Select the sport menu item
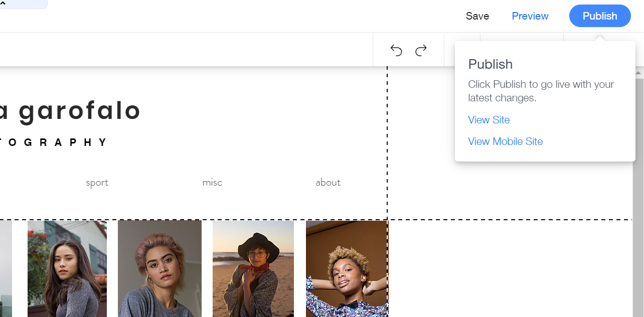 tap(97, 183)
